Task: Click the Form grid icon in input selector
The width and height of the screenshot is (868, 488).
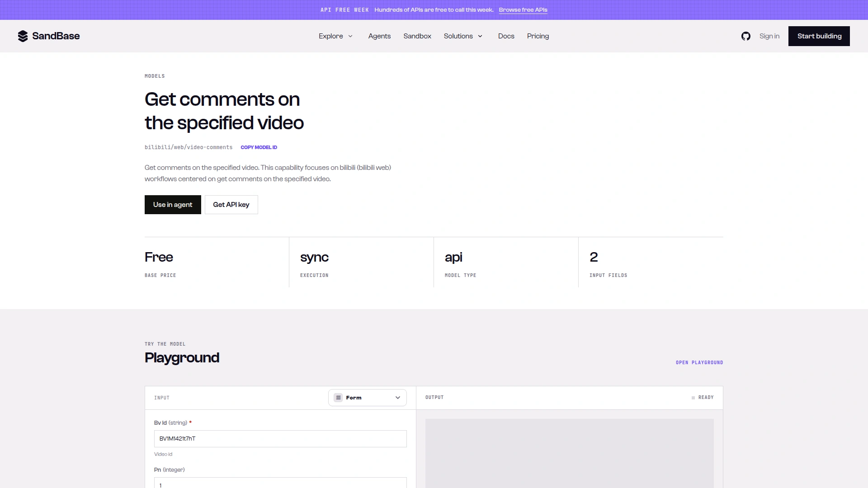Action: [x=338, y=398]
